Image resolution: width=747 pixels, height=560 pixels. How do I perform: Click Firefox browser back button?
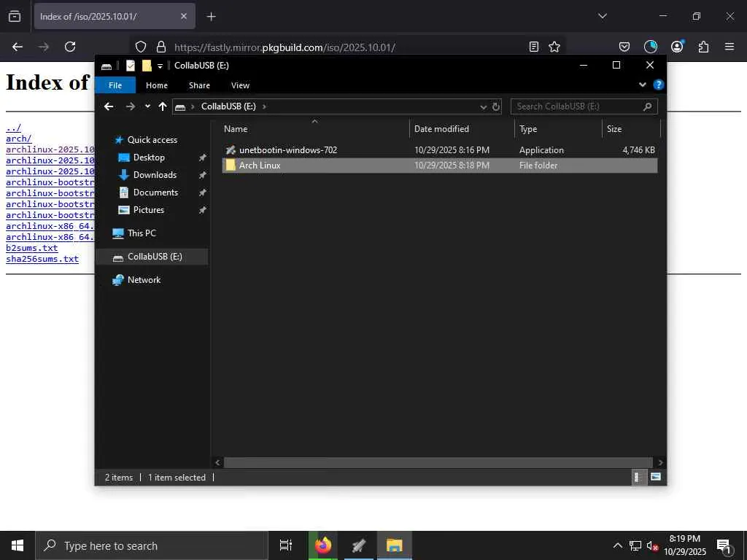pos(18,47)
